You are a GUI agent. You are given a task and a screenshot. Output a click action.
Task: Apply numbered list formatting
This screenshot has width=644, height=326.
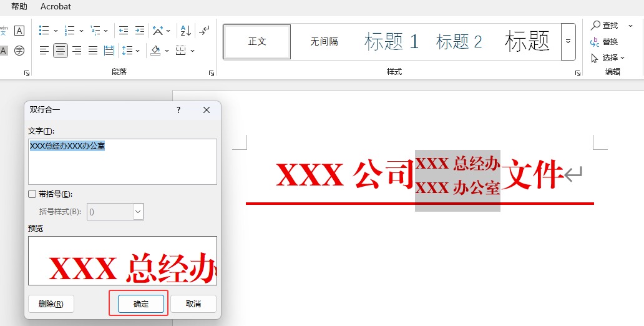(69, 31)
